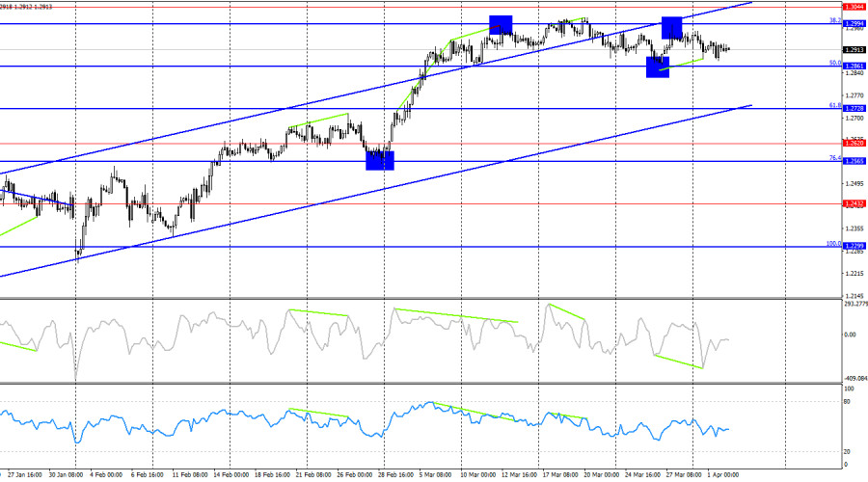Click the 12 Mar 16:00 date label
The width and height of the screenshot is (868, 482).
point(519,475)
